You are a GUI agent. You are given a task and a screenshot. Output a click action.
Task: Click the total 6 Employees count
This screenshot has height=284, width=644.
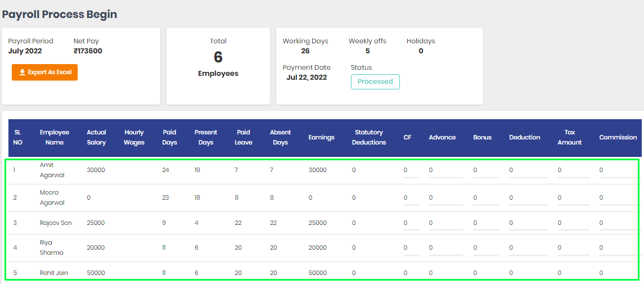point(218,57)
